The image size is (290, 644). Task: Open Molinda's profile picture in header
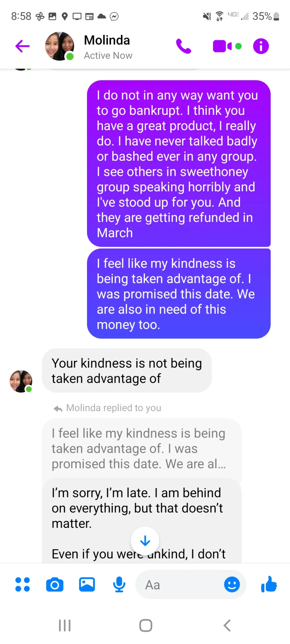[x=60, y=46]
